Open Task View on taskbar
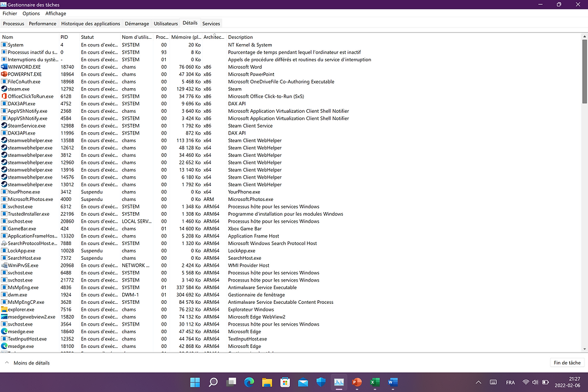Image resolution: width=588 pixels, height=392 pixels. 231,382
